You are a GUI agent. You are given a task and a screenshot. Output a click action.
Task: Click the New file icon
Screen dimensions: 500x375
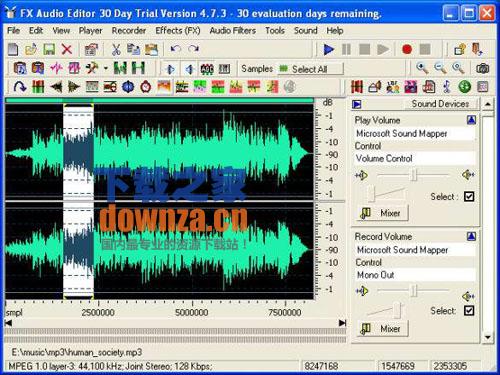point(13,49)
